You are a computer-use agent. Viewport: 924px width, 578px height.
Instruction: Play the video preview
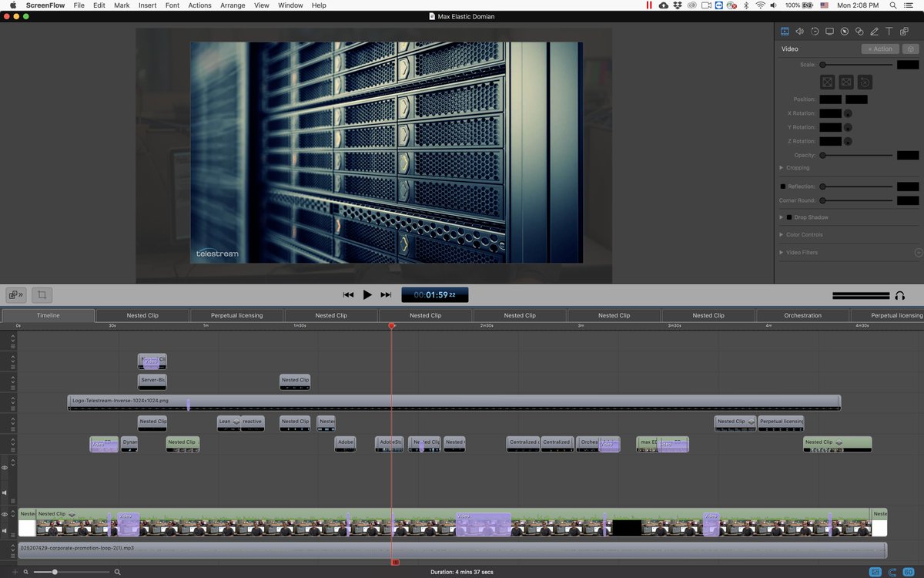[367, 294]
